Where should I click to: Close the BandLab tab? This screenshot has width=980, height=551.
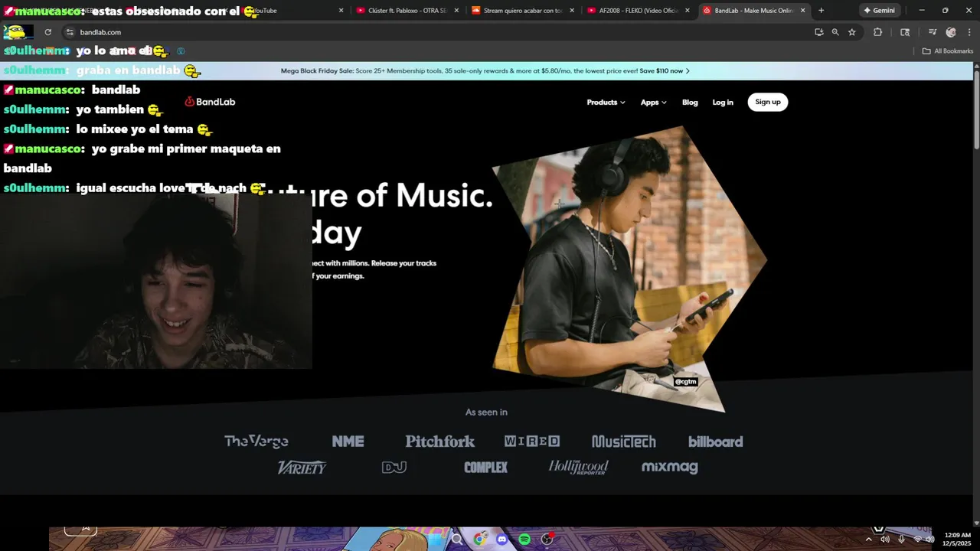tap(802, 11)
